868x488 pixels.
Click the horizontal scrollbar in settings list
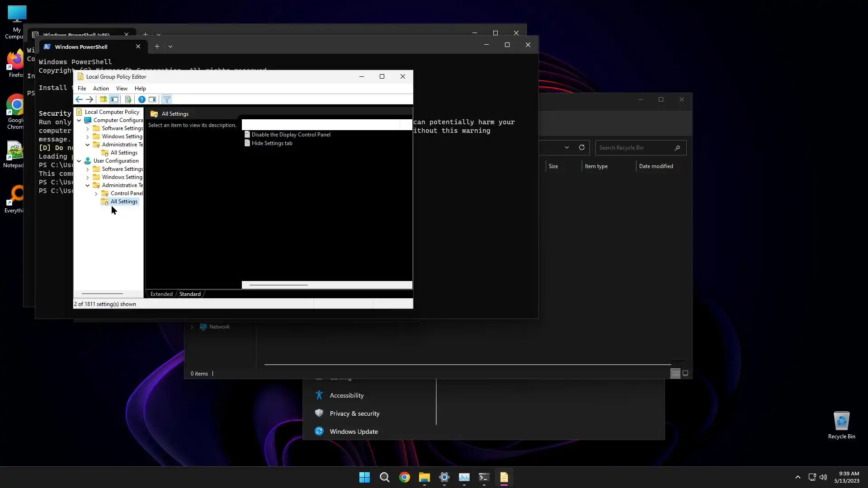click(278, 285)
